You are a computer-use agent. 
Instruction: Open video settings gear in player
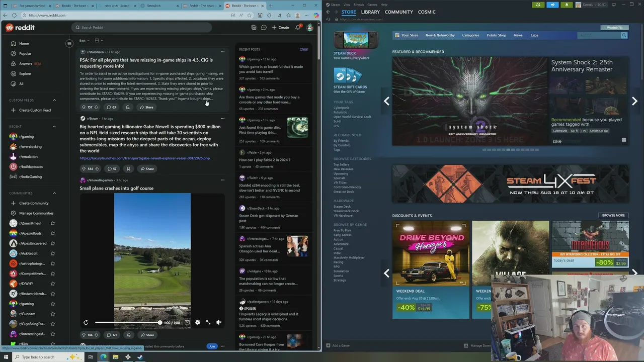tap(197, 322)
